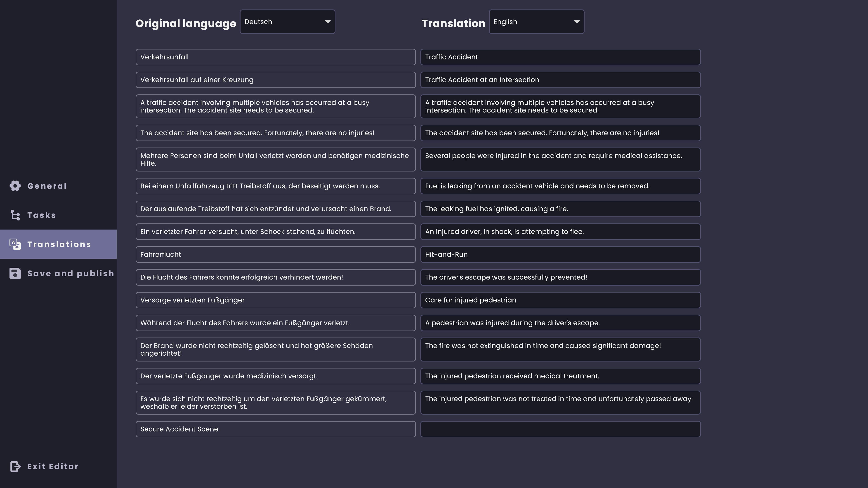This screenshot has height=488, width=868.
Task: Edit 'Fuel is leaking from an accident vehicle' field
Action: tap(560, 186)
